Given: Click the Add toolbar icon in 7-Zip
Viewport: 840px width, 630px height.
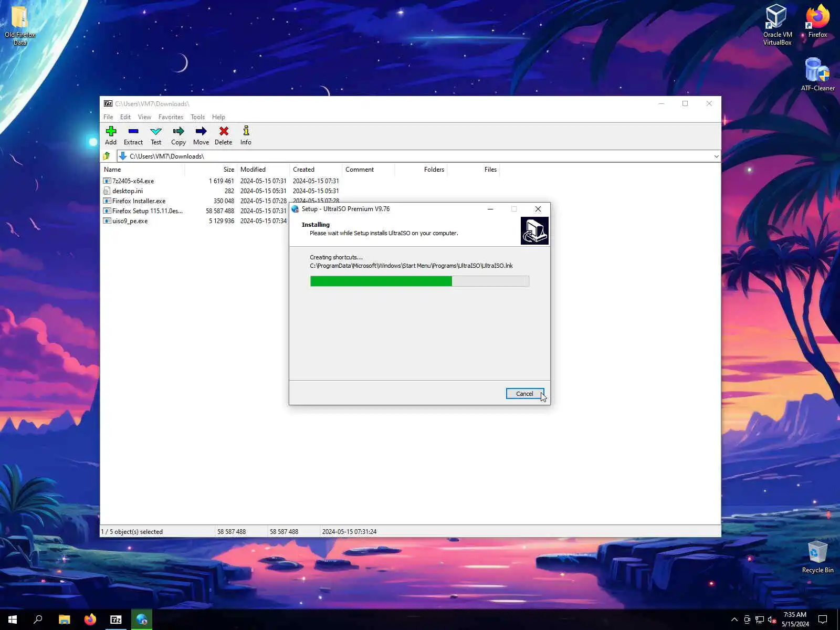Looking at the screenshot, I should coord(111,135).
